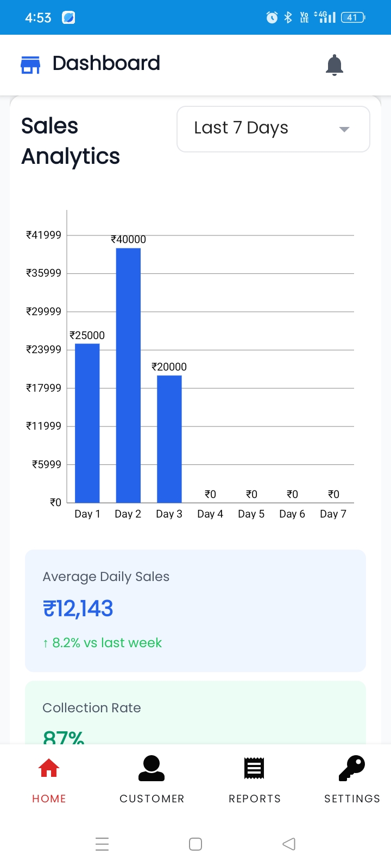Viewport: 391px width, 868px height.
Task: Open Android recent apps menu icon
Action: pyautogui.click(x=102, y=844)
